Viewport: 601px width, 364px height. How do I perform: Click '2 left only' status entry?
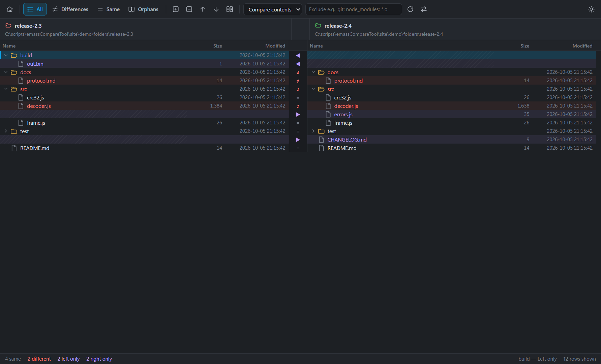(68, 359)
